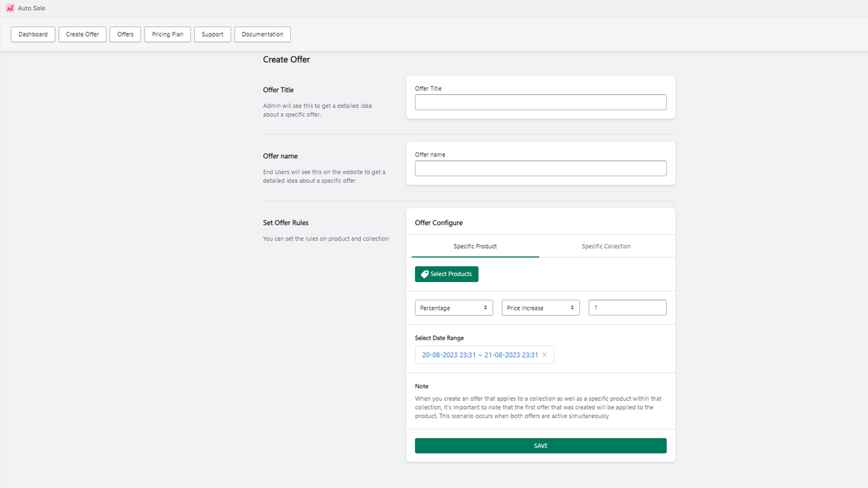Clear the date range with the x icon
This screenshot has height=488, width=868.
[x=545, y=354]
